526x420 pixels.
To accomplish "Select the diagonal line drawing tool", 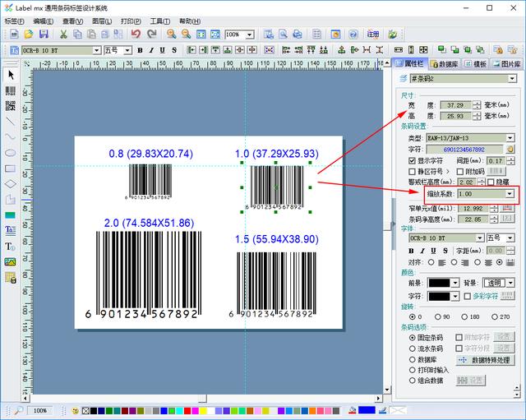I will [11, 121].
